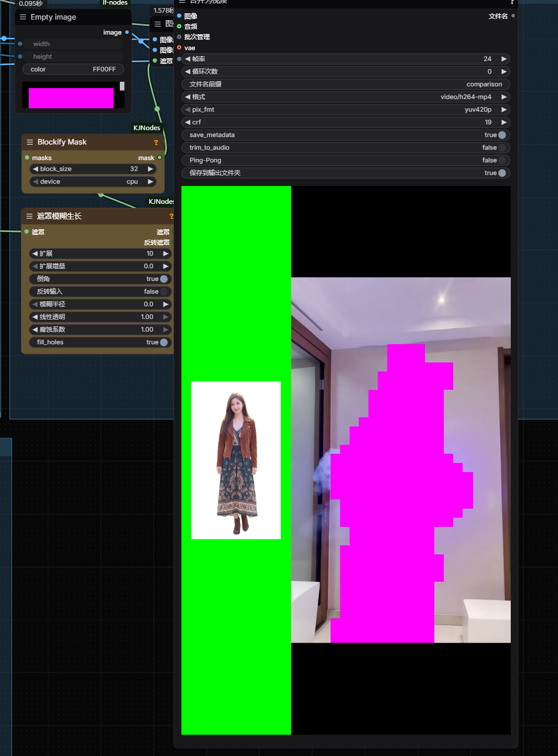Screen dimensions: 558x756
Task: Click the magenta color preview in Empty image
Action: coord(71,98)
